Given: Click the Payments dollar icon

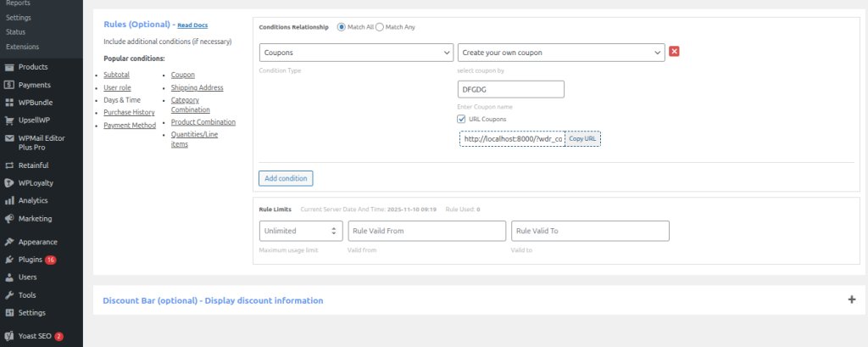Looking at the screenshot, I should [9, 85].
